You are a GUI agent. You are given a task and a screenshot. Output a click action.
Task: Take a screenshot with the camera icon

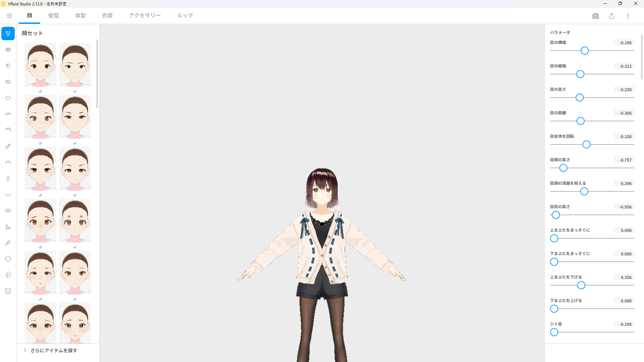pyautogui.click(x=596, y=16)
